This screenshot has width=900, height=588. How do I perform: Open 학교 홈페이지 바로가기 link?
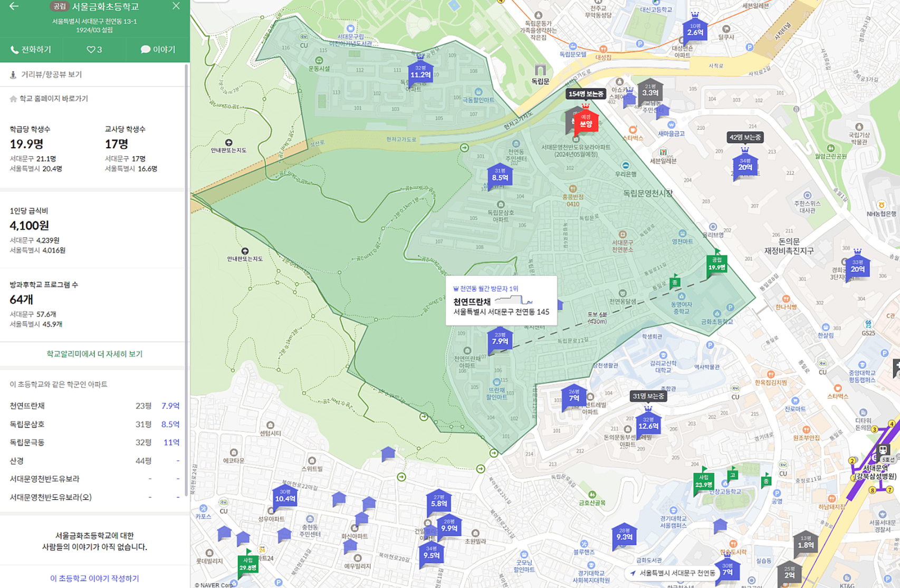(49, 99)
